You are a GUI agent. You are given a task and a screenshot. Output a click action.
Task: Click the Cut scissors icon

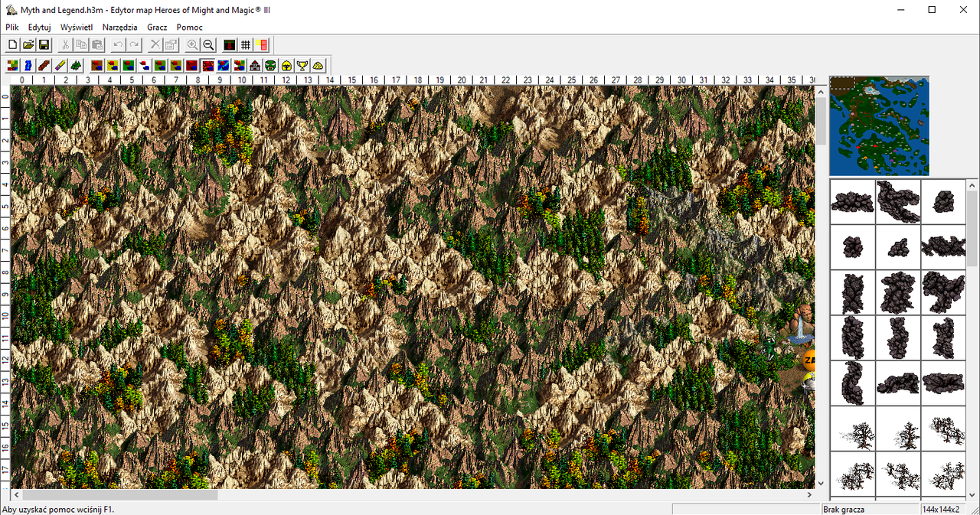coord(65,45)
